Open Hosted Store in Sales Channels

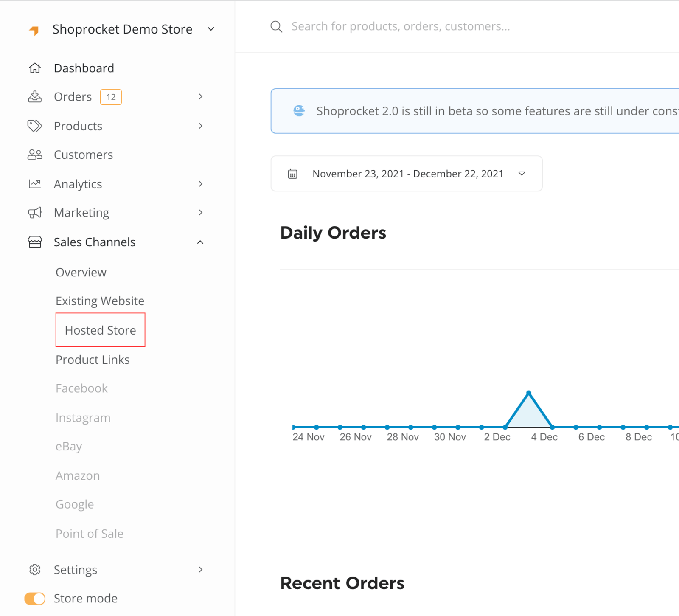coord(100,330)
